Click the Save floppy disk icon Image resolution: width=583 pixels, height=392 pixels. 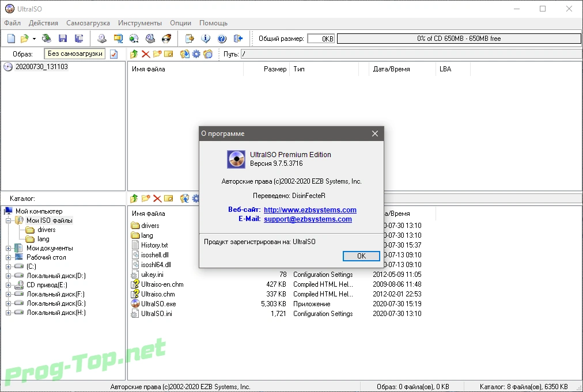pyautogui.click(x=62, y=38)
